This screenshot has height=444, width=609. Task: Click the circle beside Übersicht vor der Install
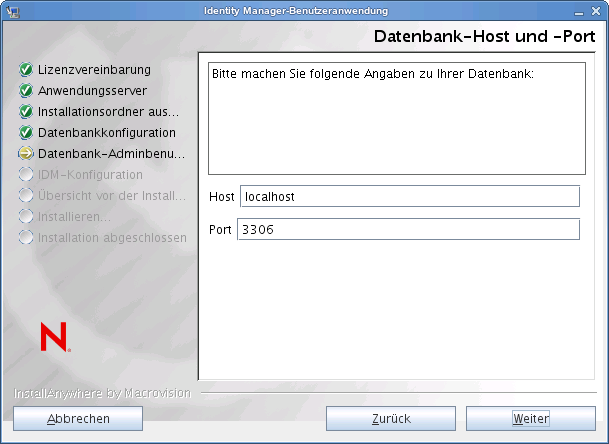point(26,195)
